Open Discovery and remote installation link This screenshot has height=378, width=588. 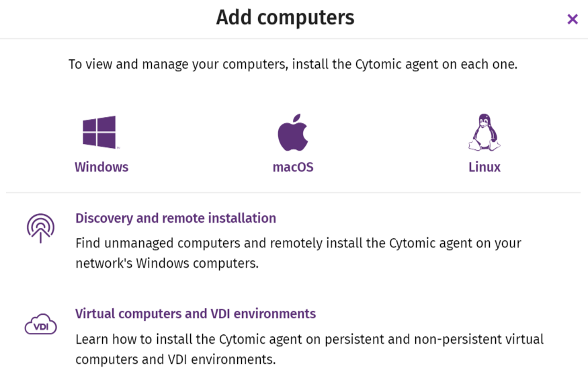(x=175, y=218)
